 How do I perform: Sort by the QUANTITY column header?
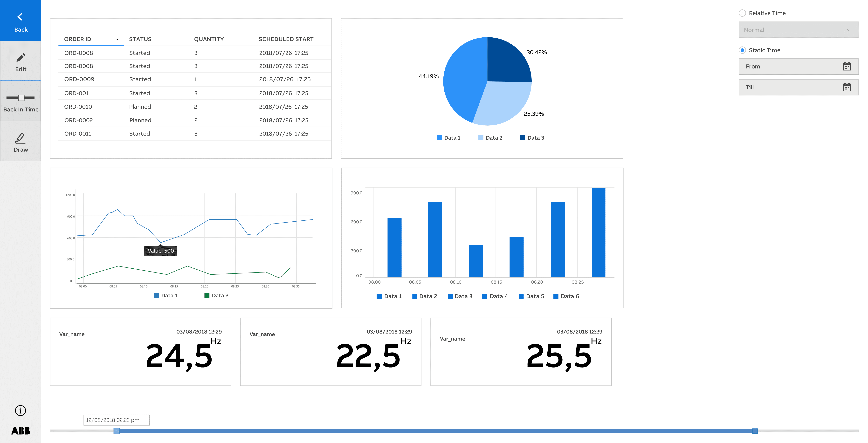point(209,39)
